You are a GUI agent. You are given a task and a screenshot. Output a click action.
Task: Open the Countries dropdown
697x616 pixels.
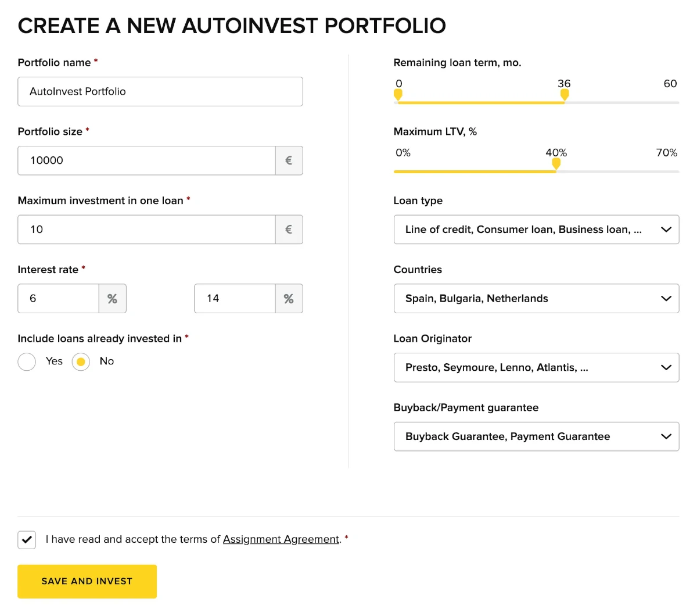536,299
